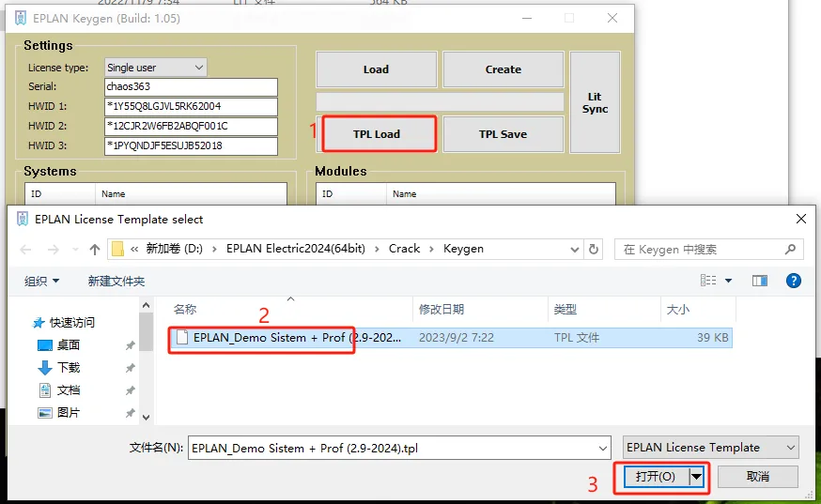Click the Up one level arrow

pyautogui.click(x=94, y=250)
